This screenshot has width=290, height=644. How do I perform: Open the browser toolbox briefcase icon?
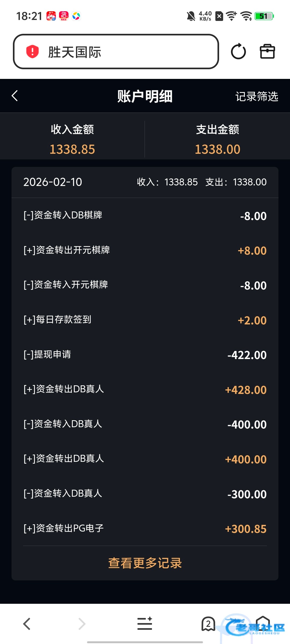267,52
